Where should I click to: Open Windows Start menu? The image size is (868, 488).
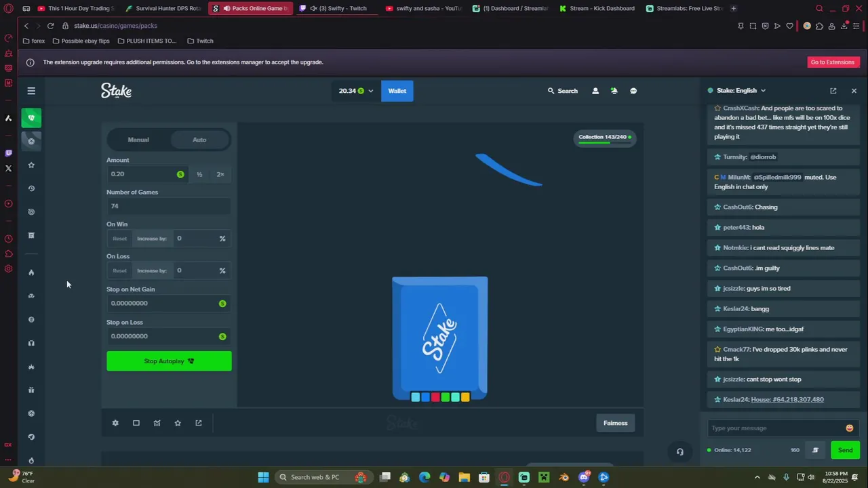click(x=263, y=477)
